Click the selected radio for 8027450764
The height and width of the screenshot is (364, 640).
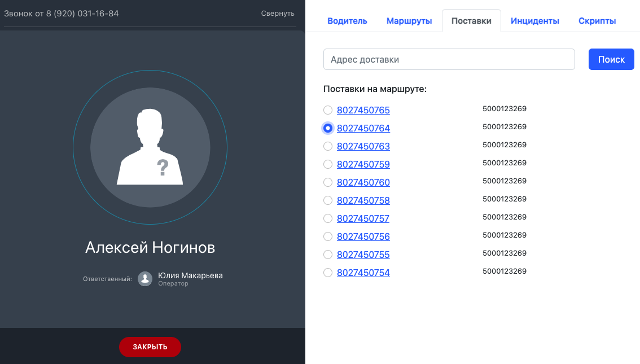pos(328,128)
